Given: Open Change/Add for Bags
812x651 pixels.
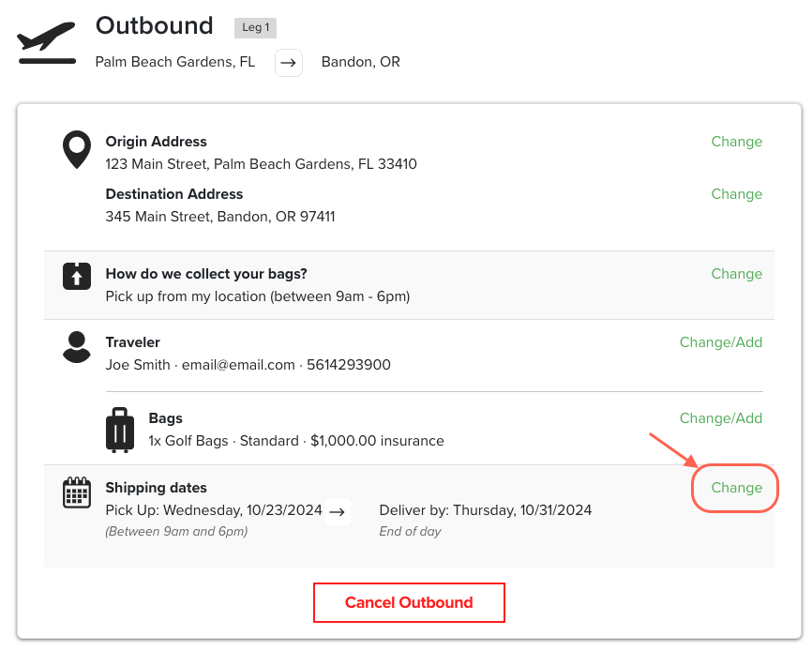Looking at the screenshot, I should point(721,418).
